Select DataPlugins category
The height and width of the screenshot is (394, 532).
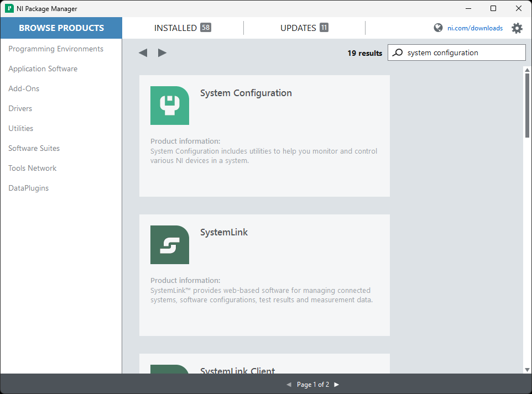point(29,188)
